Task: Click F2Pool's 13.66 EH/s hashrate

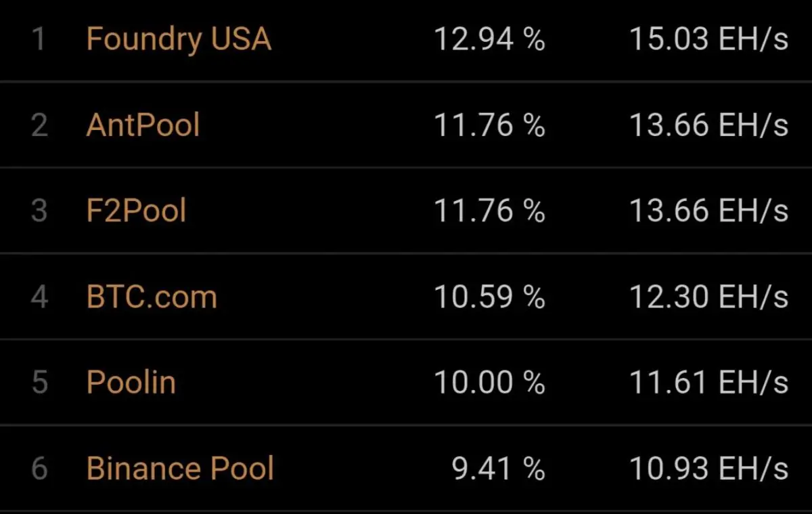Action: tap(709, 211)
